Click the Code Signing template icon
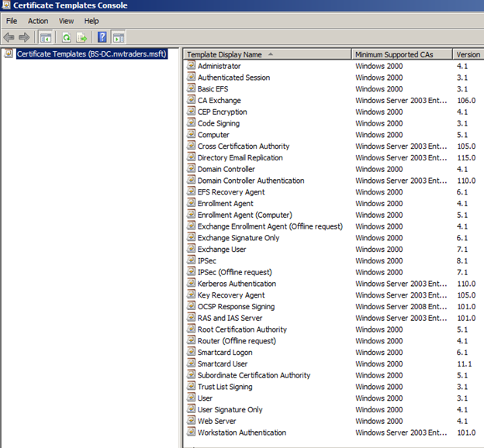 (x=192, y=122)
